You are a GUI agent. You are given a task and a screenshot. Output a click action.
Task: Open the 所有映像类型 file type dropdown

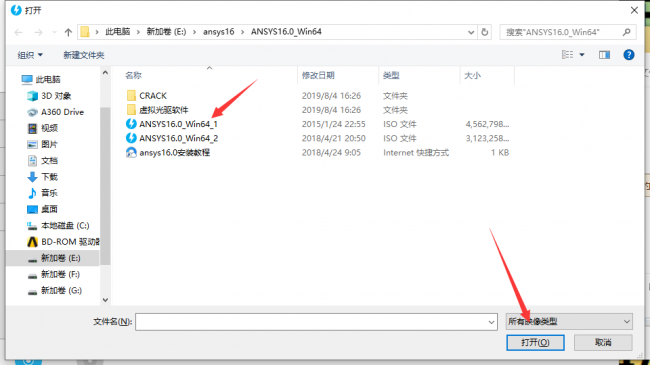tap(569, 321)
